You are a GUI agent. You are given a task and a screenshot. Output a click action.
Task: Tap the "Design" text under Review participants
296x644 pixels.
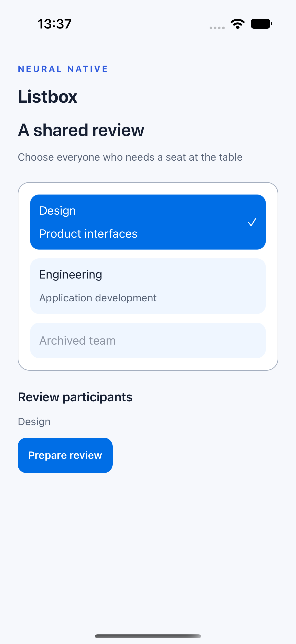pyautogui.click(x=34, y=422)
